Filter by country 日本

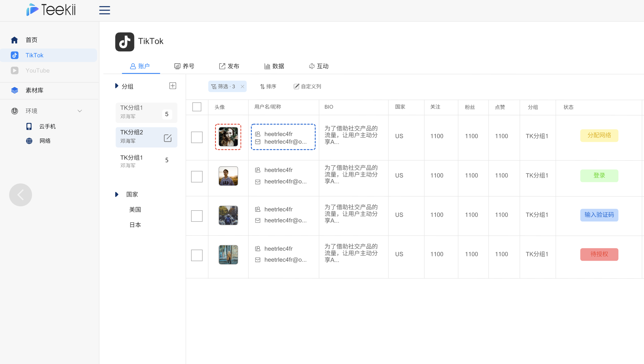click(135, 225)
